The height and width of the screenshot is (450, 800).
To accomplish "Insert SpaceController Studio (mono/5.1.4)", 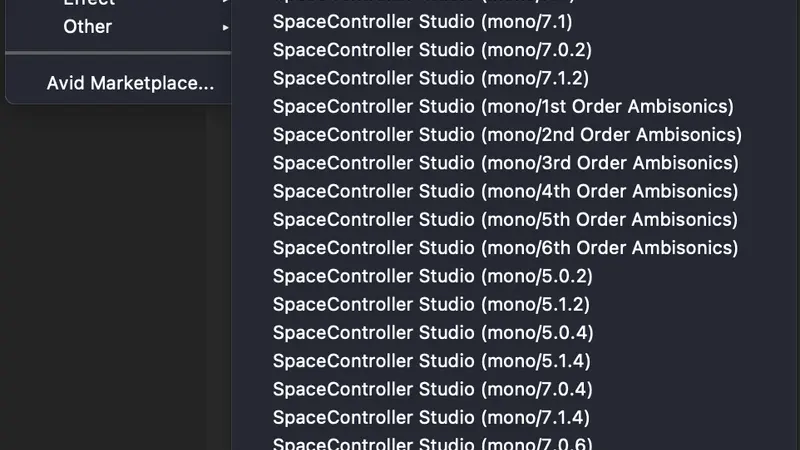I will [x=432, y=361].
